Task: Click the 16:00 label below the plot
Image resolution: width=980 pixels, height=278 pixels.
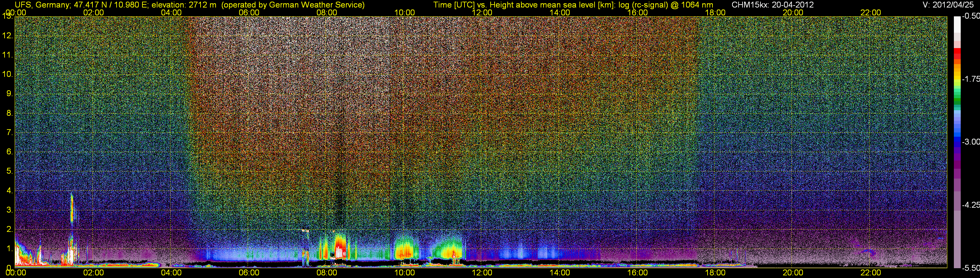Action: (x=638, y=273)
